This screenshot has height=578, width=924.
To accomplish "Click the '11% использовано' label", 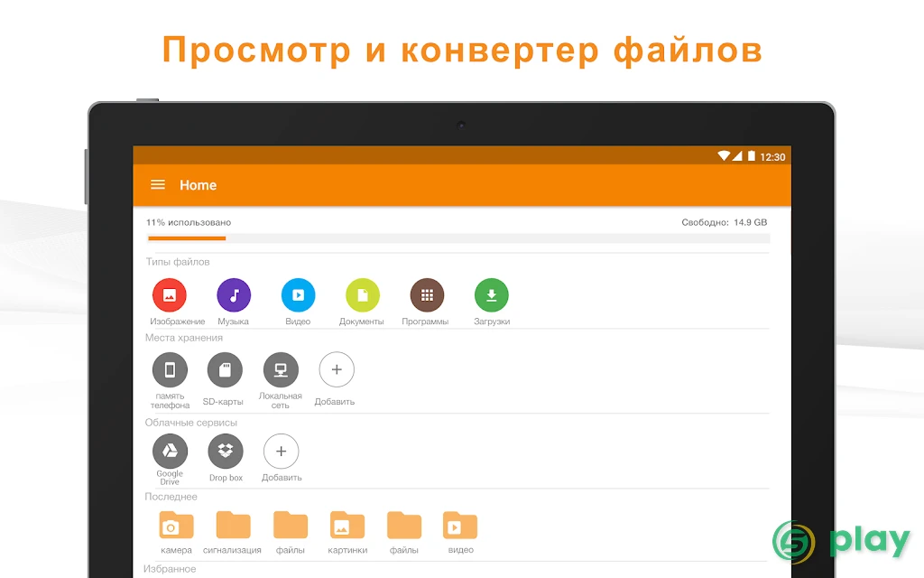I will tap(189, 222).
